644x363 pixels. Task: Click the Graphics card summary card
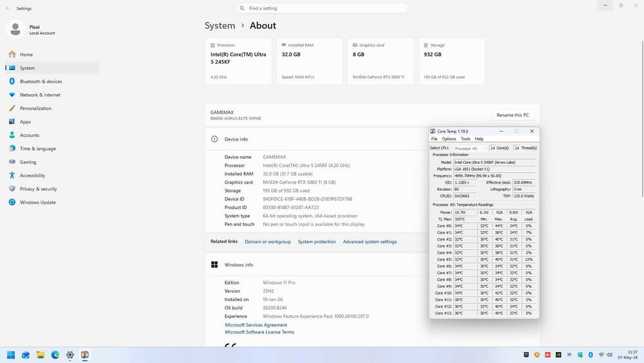(381, 61)
